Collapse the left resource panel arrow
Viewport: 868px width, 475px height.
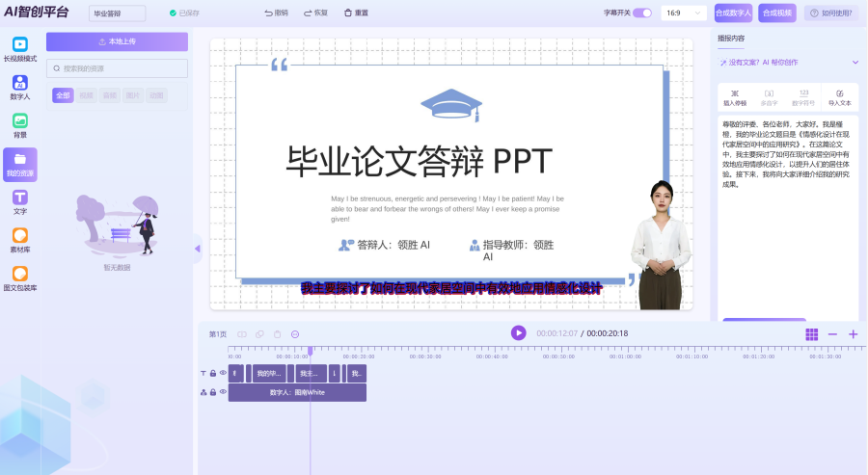(x=197, y=249)
